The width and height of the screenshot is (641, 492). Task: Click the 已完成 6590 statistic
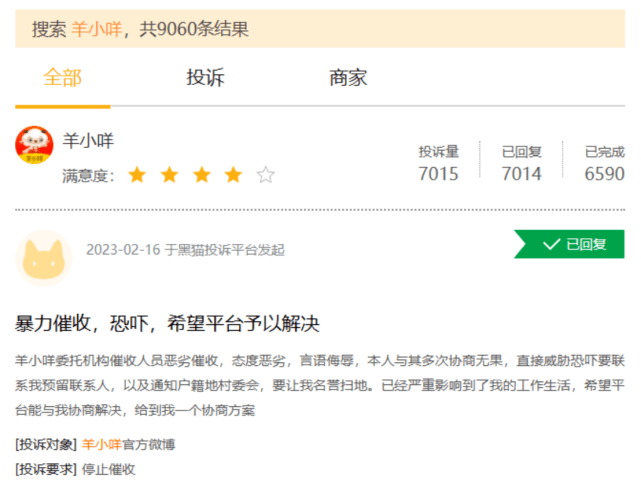[x=604, y=164]
